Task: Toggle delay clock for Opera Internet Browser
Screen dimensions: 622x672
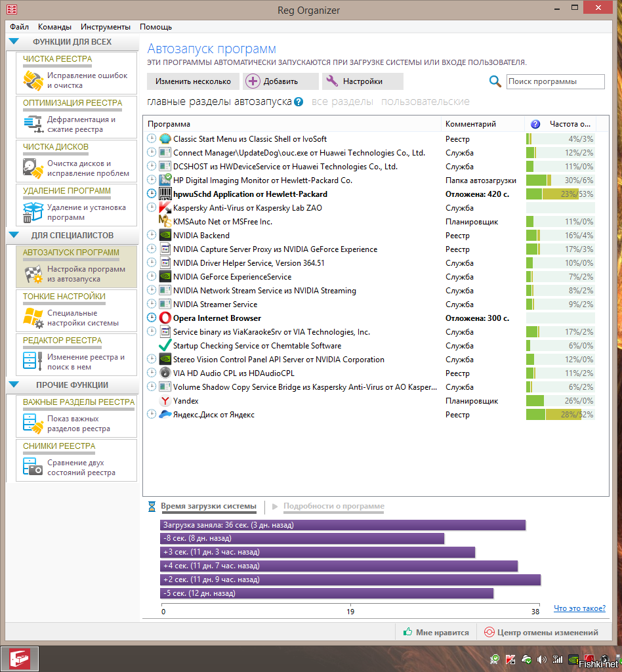Action: 151,318
